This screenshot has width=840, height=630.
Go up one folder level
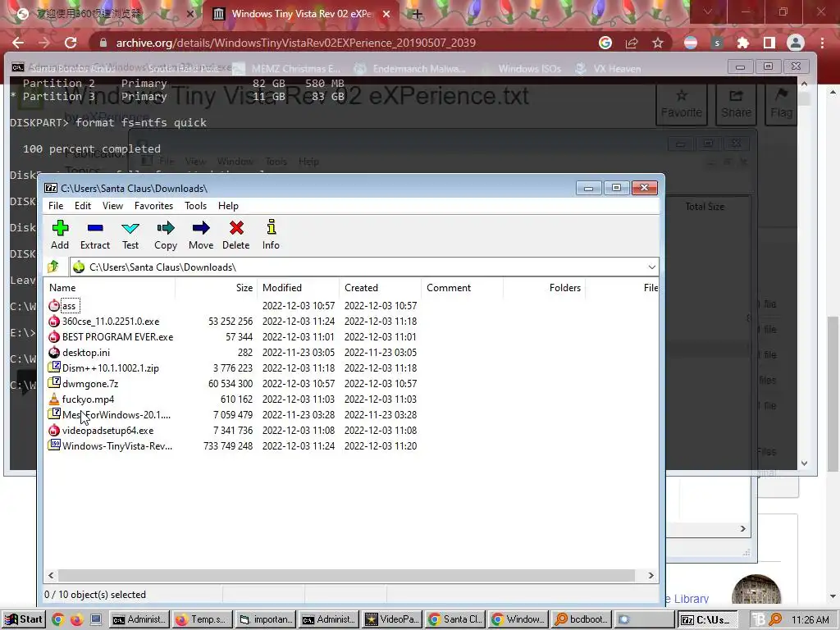(53, 267)
